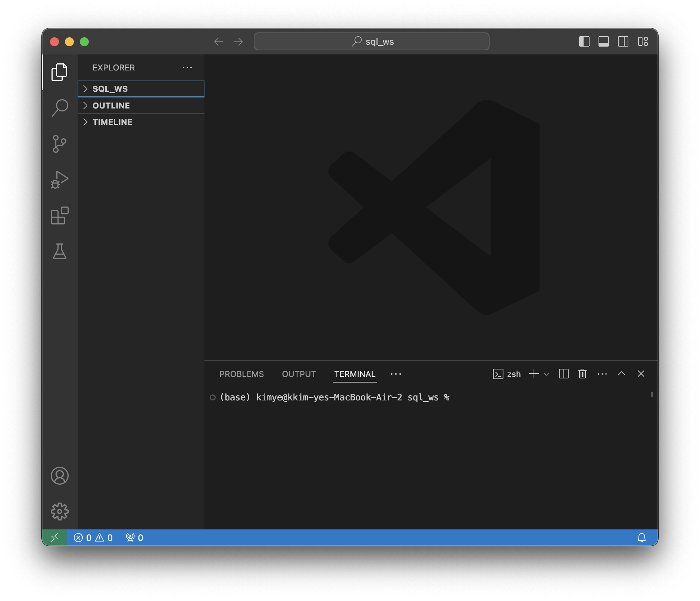Click the remote window indicator in status bar
The height and width of the screenshot is (601, 700).
[54, 538]
